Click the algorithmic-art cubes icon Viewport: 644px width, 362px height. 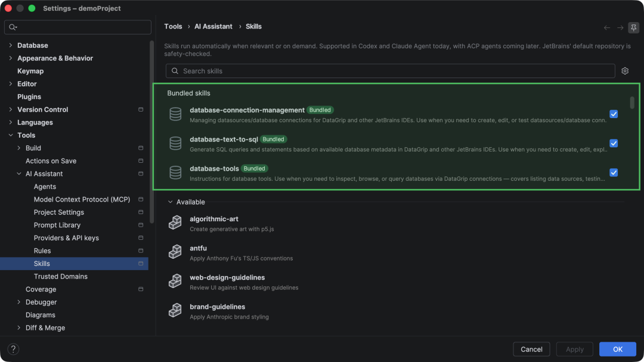click(x=175, y=222)
